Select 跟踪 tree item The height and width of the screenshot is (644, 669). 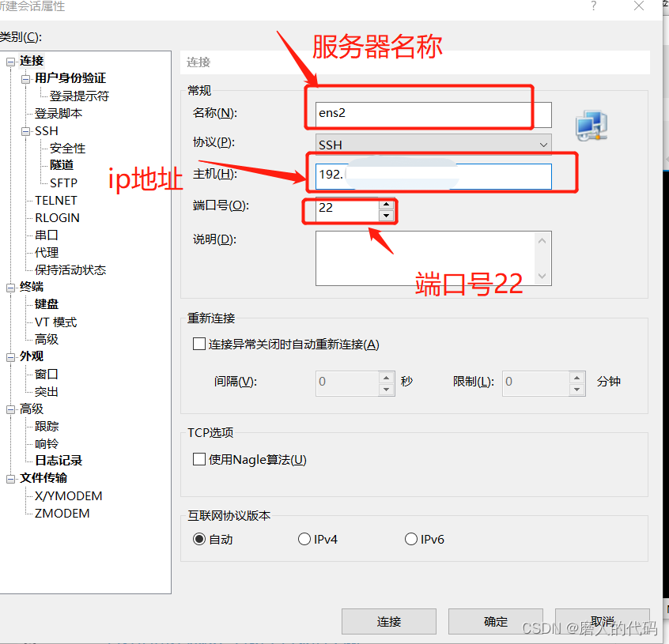coord(46,426)
